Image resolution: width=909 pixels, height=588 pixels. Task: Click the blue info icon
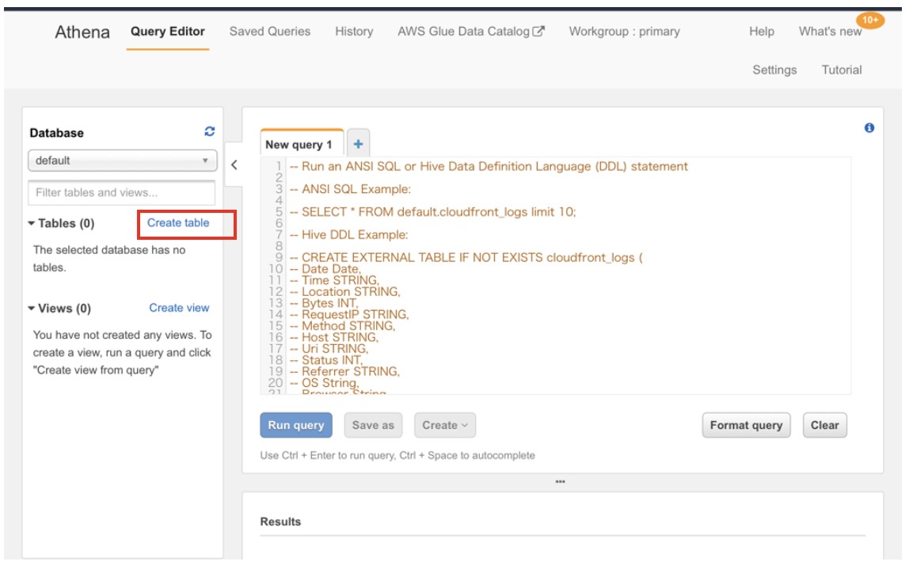pos(869,128)
